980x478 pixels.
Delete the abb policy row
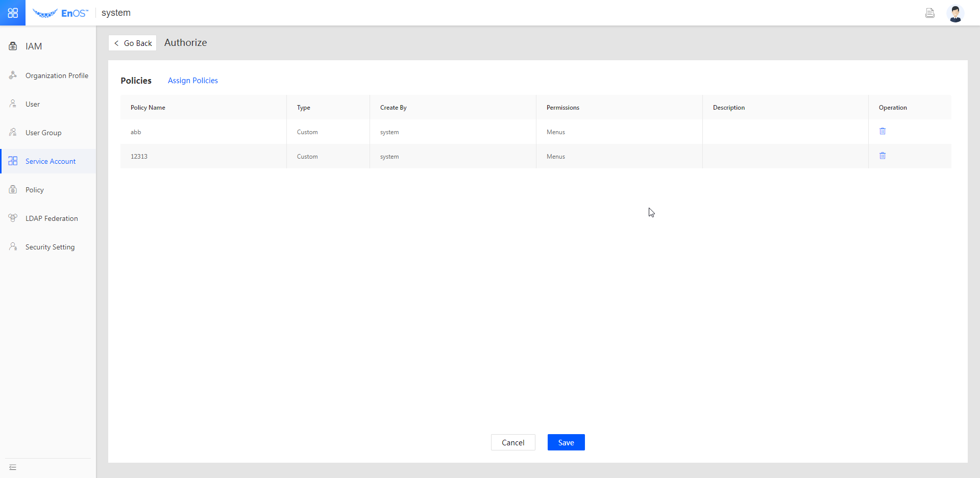[882, 132]
